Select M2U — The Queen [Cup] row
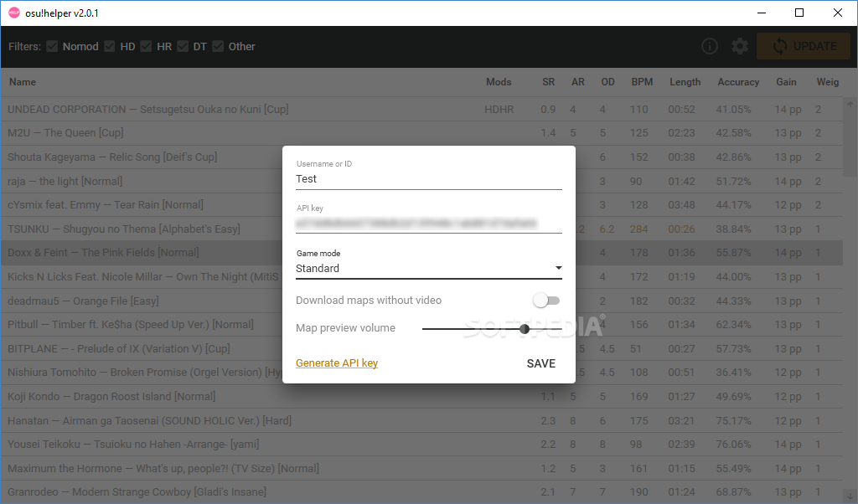 421,133
